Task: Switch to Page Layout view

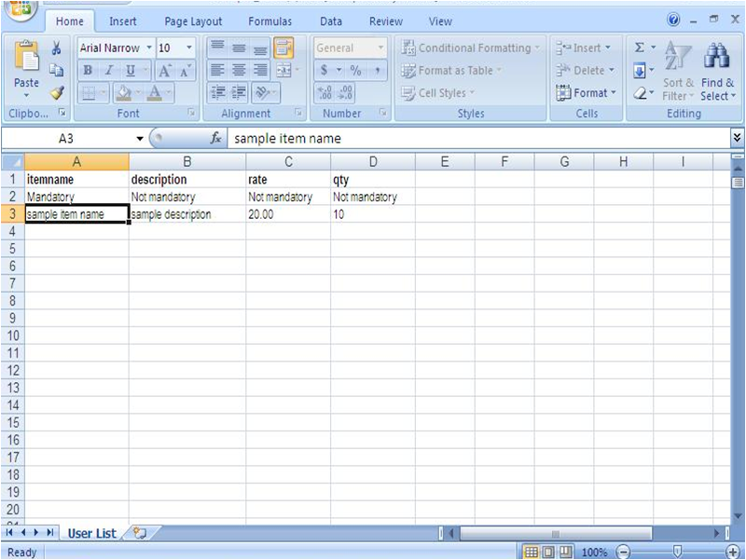Action: (548, 552)
